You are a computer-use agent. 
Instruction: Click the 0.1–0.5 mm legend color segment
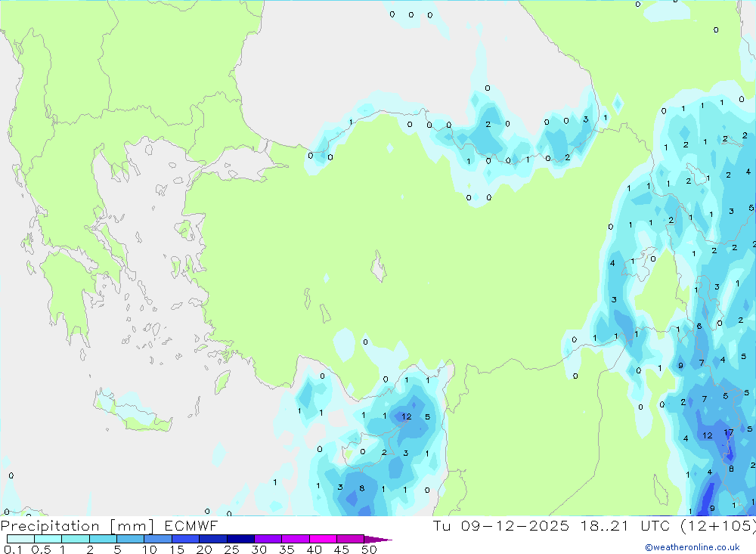20,539
